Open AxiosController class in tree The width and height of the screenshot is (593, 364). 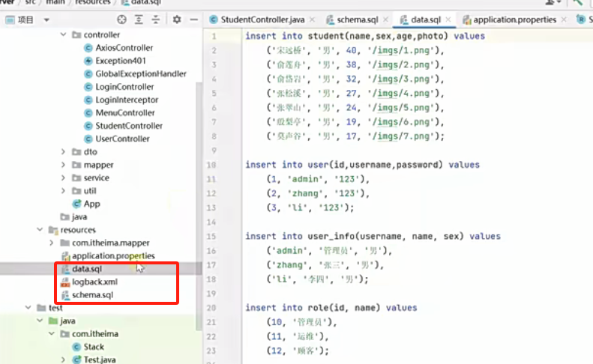124,48
